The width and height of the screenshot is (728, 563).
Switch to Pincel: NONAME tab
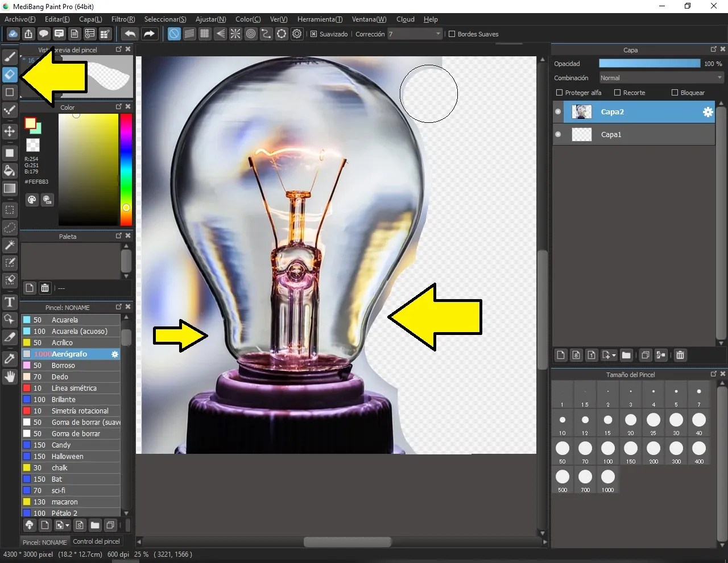pyautogui.click(x=45, y=542)
